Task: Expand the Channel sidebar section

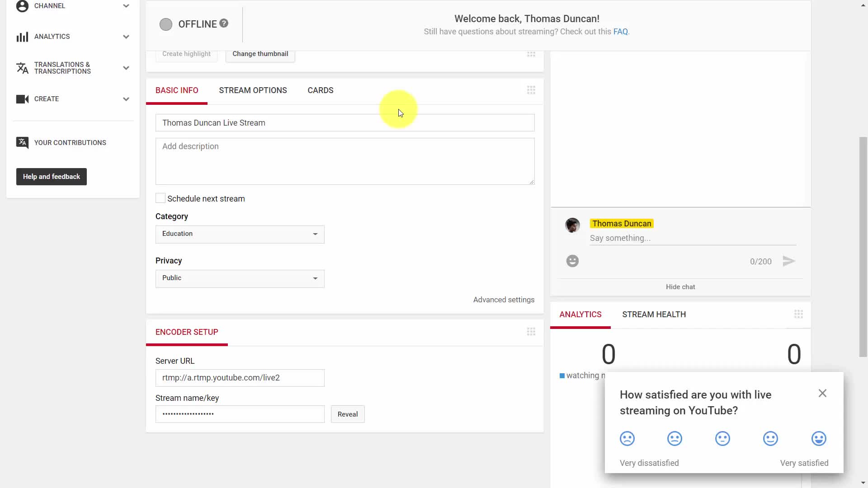Action: tap(126, 6)
